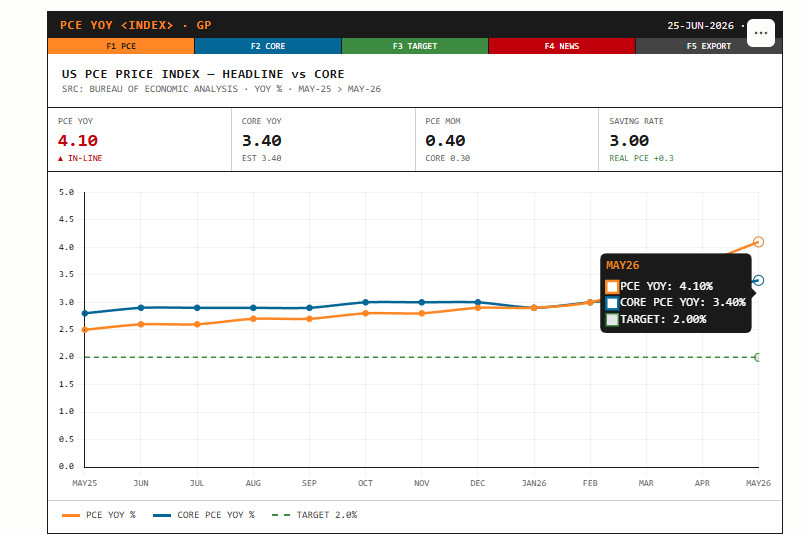Click the orange MAY26 PCE data point
This screenshot has height=535, width=809.
(758, 241)
